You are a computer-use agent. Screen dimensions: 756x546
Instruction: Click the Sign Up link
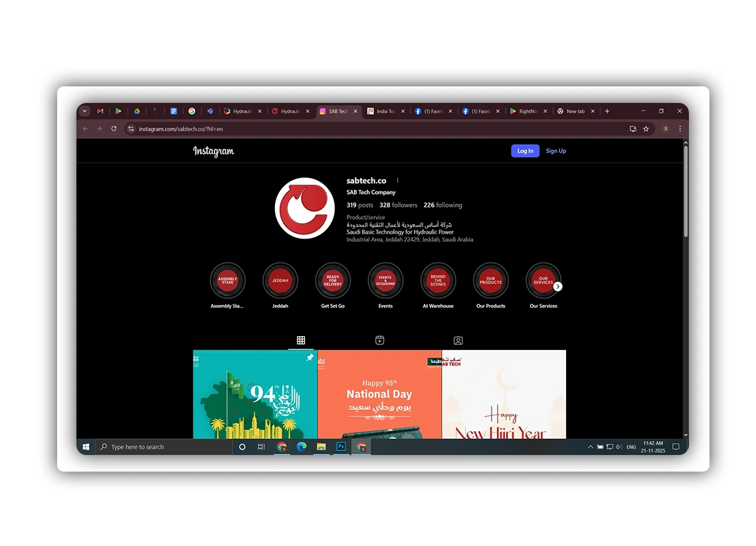(556, 151)
